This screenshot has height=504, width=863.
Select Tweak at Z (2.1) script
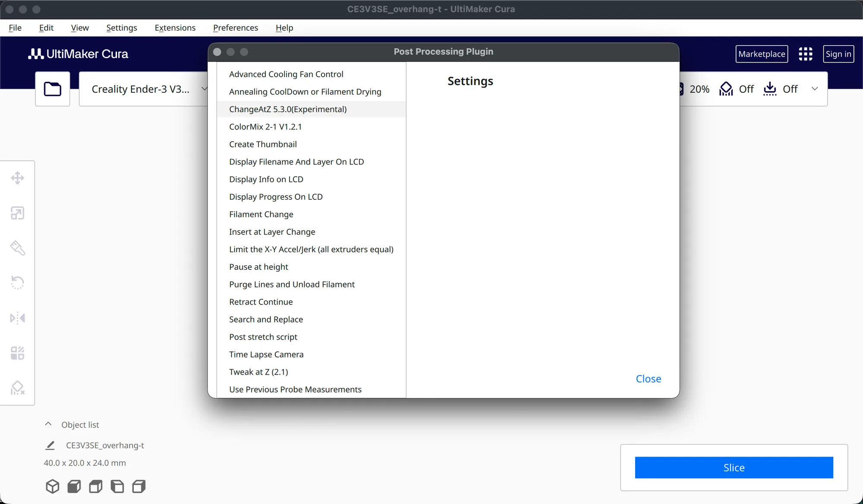[311, 372]
